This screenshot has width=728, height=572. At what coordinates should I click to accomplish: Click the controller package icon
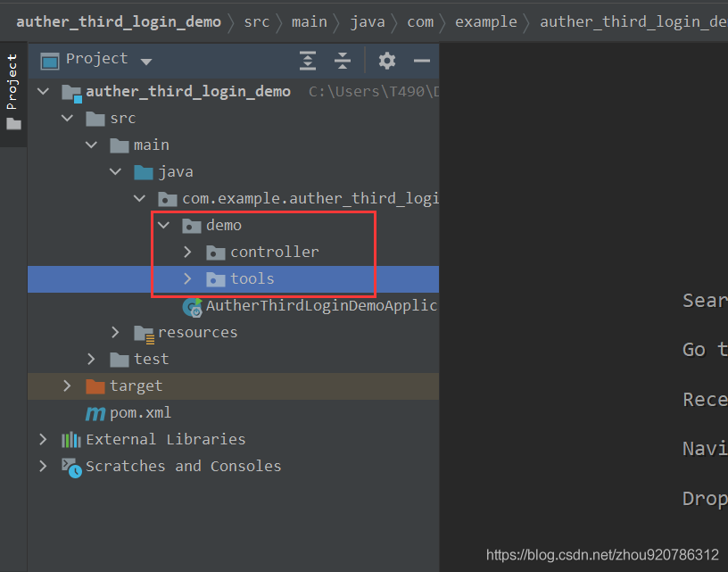[215, 253]
